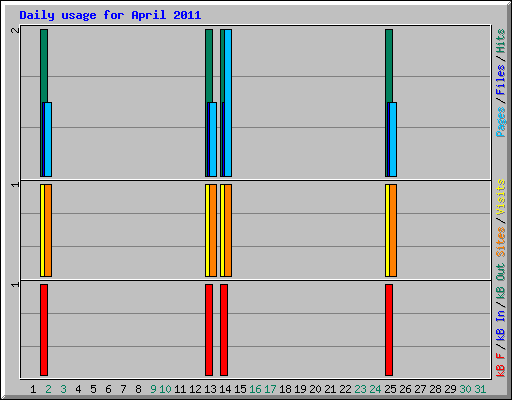Screen dimensions: 512x400
Task: Click the orange Sites bar for day 13
Action: [213, 230]
